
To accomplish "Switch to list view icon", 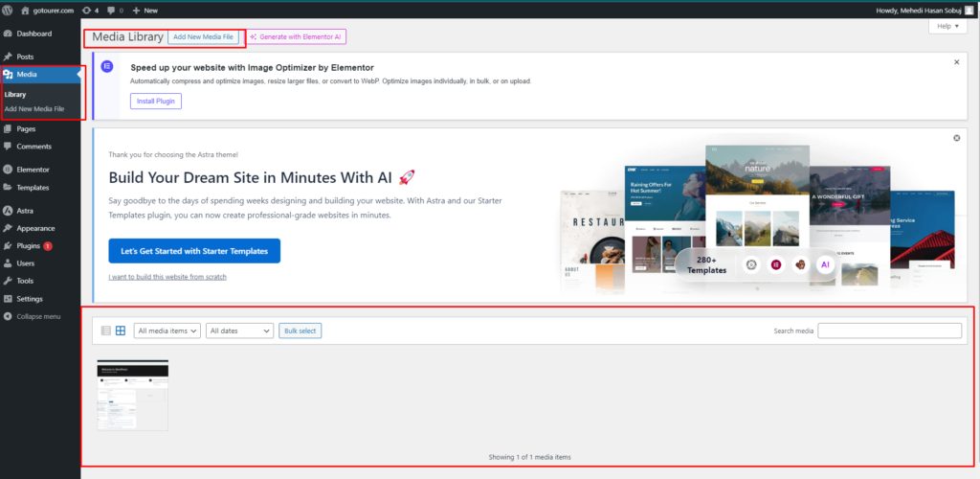I will pyautogui.click(x=106, y=331).
